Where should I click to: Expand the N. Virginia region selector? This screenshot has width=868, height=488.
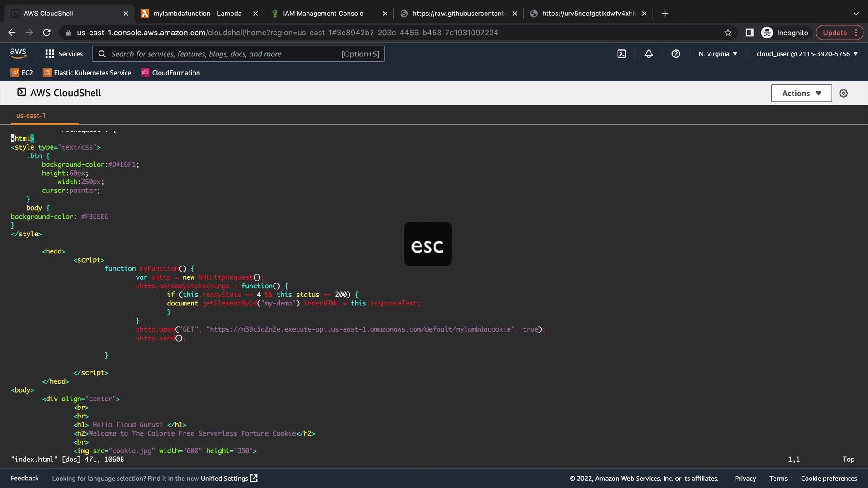[718, 54]
